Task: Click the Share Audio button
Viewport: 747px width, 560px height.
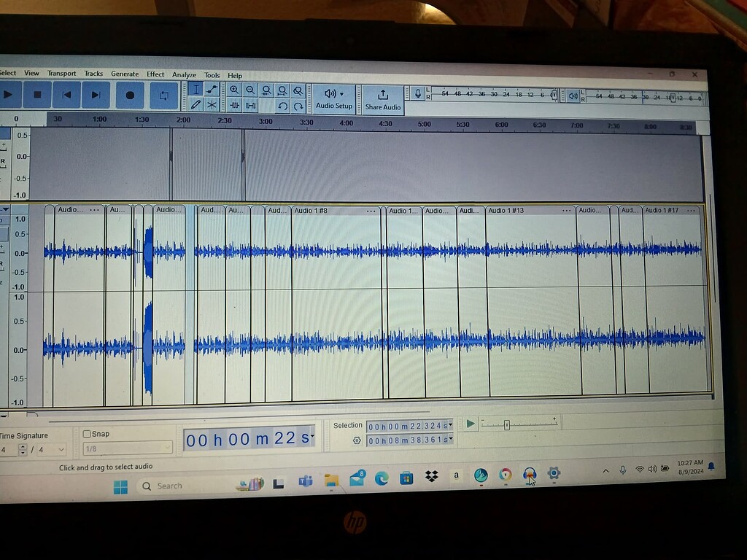Action: pyautogui.click(x=382, y=99)
